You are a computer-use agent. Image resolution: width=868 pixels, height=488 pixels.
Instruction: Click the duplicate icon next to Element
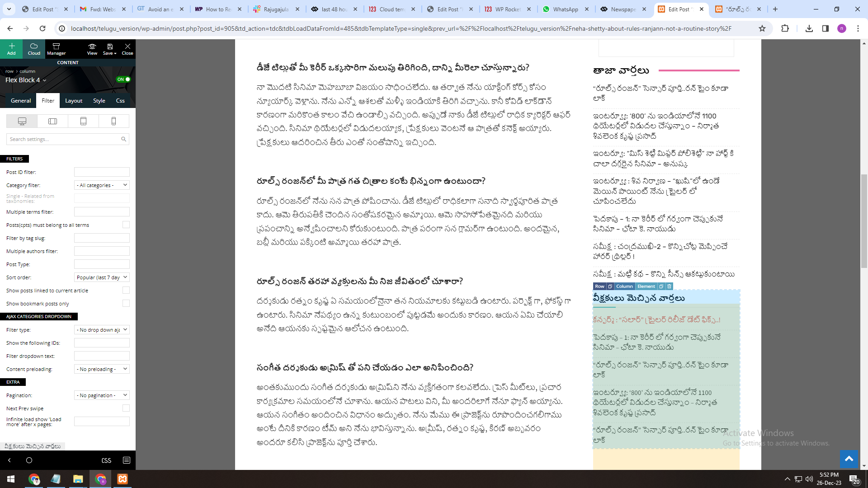tap(661, 286)
